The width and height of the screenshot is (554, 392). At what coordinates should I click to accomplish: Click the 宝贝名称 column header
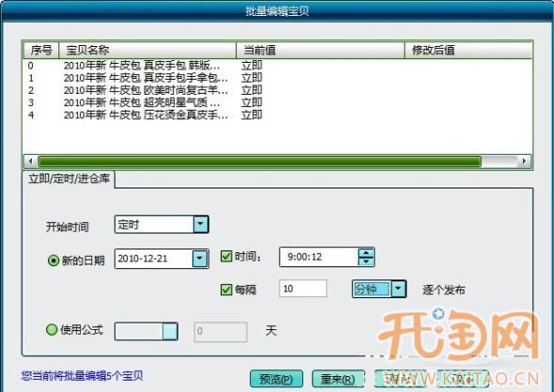click(147, 50)
